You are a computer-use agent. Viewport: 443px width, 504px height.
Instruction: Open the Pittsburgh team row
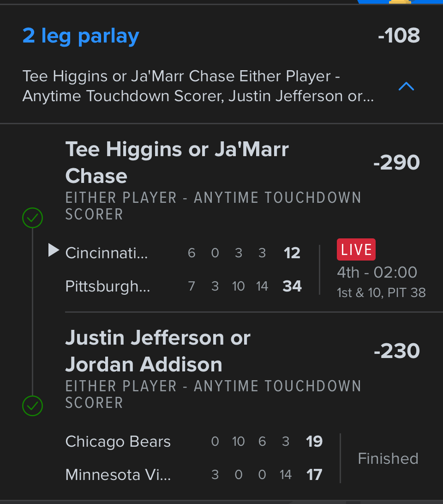(x=108, y=286)
